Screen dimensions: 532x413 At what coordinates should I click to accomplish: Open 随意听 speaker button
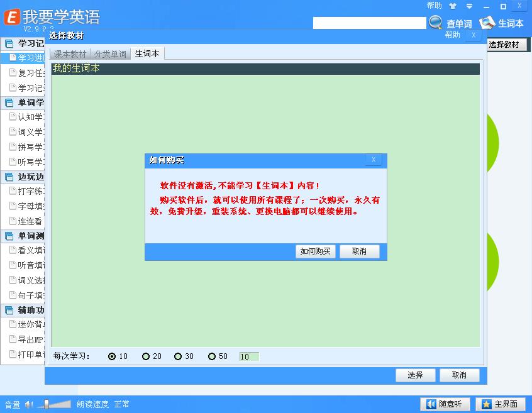445,404
